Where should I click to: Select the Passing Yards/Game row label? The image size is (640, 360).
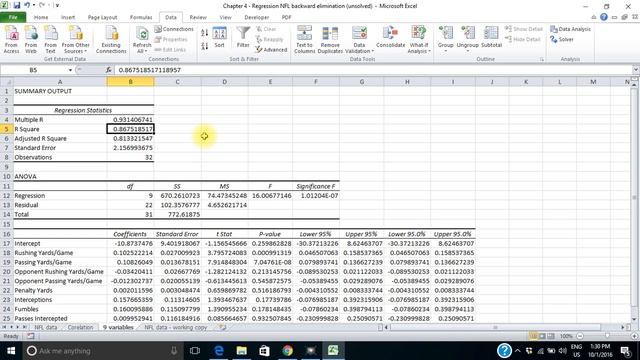click(x=43, y=262)
